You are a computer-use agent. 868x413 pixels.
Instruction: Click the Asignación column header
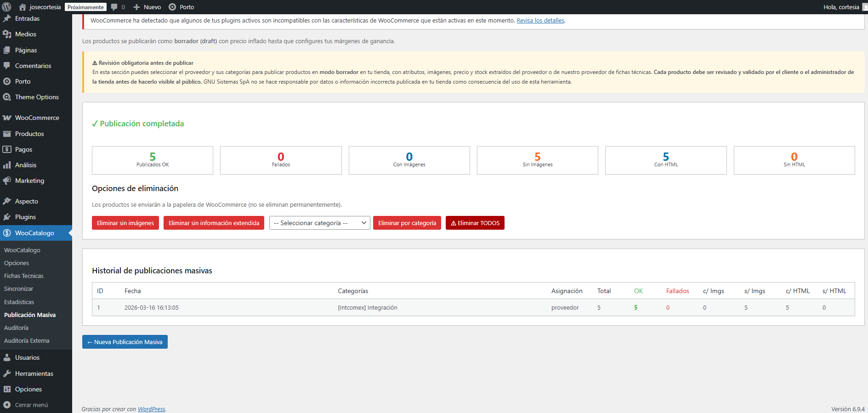pyautogui.click(x=567, y=291)
